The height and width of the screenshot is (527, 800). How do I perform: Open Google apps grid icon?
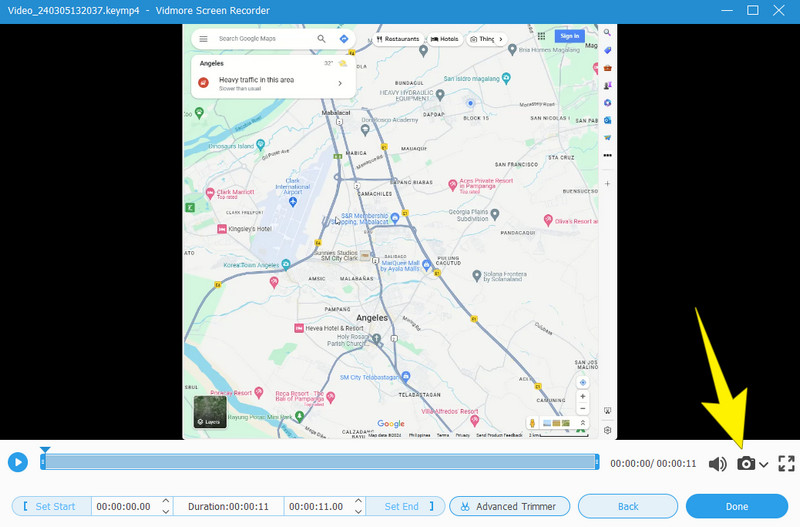(x=541, y=36)
